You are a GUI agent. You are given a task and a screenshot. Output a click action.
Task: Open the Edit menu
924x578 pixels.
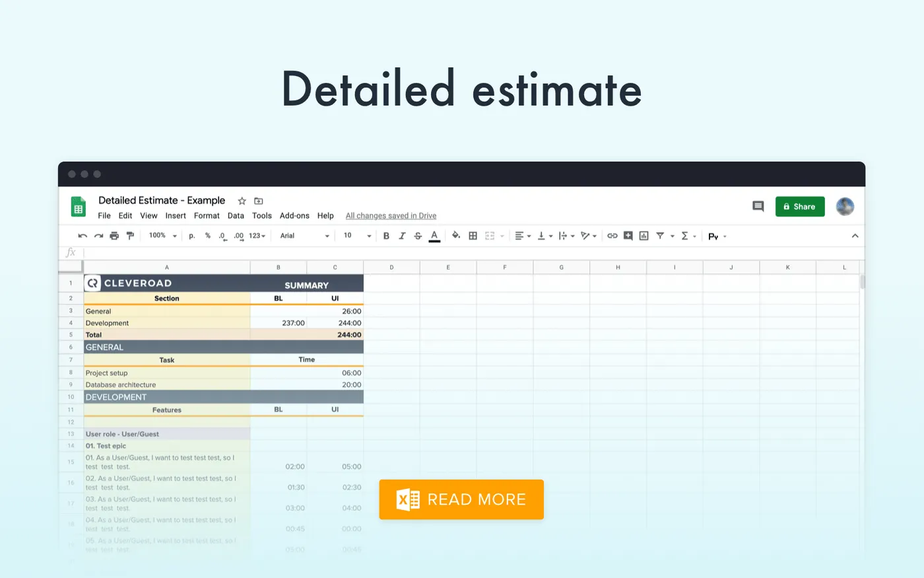125,216
